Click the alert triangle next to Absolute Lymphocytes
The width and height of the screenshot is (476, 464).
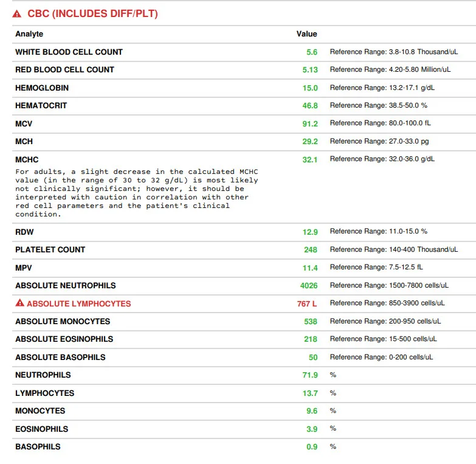click(x=20, y=303)
